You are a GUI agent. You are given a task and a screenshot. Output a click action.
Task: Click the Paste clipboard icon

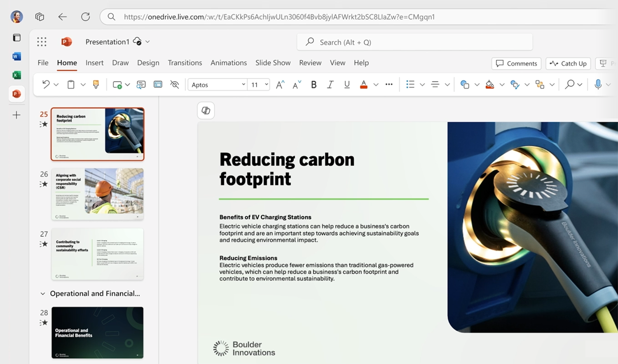coord(71,84)
